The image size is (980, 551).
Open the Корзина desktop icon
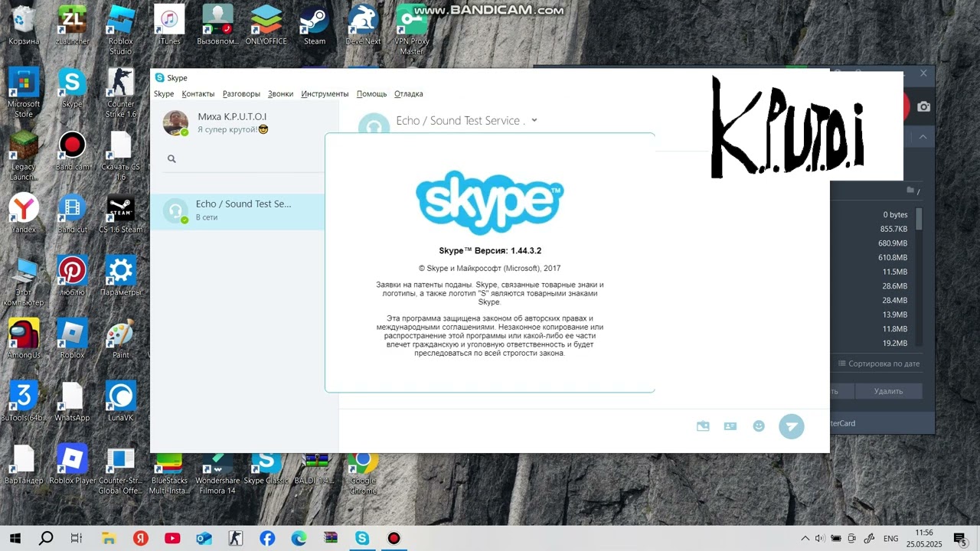pyautogui.click(x=24, y=25)
